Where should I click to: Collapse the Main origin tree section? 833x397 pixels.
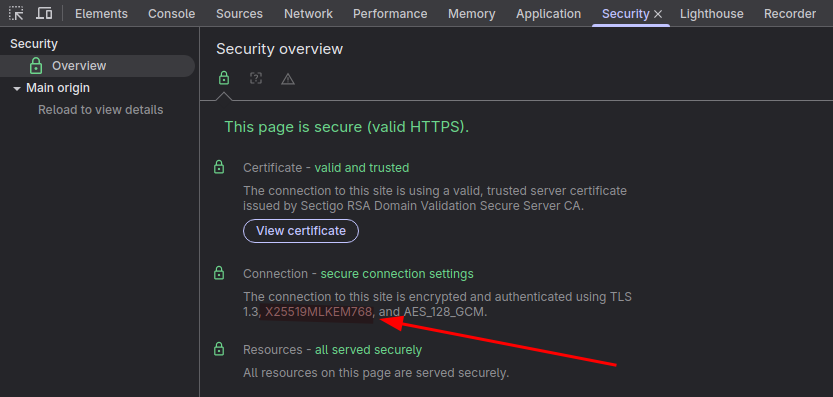[17, 88]
